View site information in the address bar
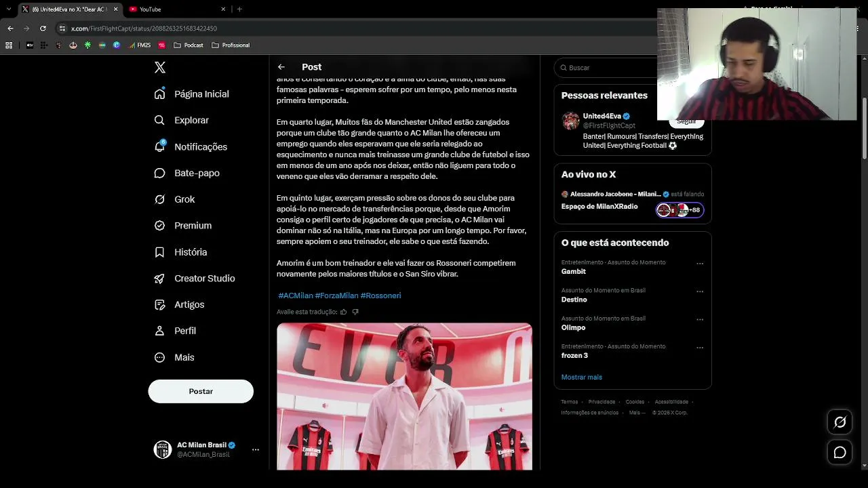 (62, 28)
